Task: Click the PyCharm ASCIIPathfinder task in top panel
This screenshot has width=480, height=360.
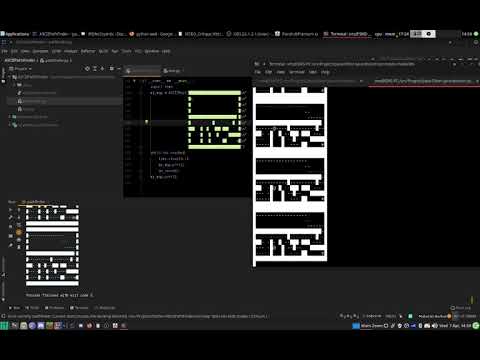Action: pyautogui.click(x=55, y=34)
